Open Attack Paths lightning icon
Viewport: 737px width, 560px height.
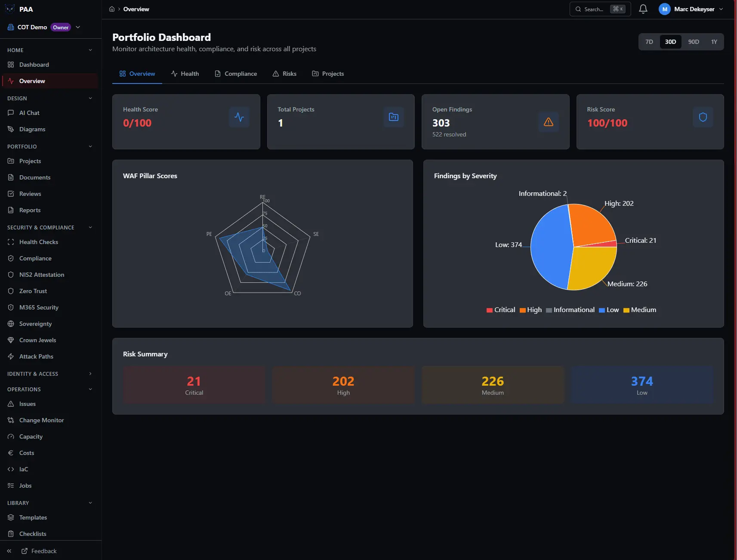pos(11,356)
